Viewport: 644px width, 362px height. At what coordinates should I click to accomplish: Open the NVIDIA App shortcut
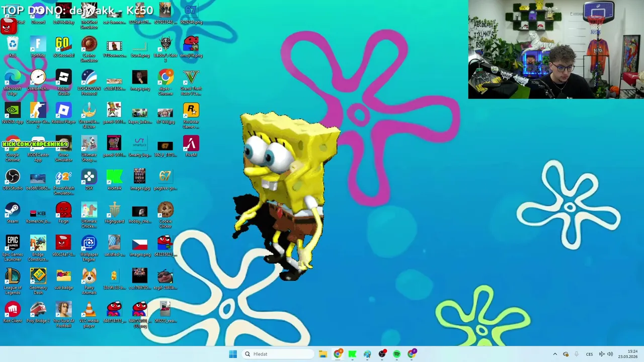tap(13, 113)
